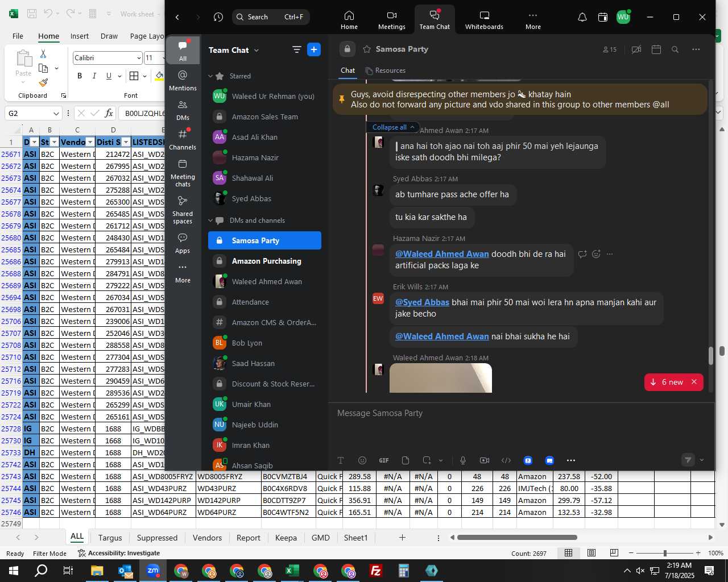The width and height of the screenshot is (728, 582).
Task: Open the Home tab in Zoom
Action: [x=349, y=20]
